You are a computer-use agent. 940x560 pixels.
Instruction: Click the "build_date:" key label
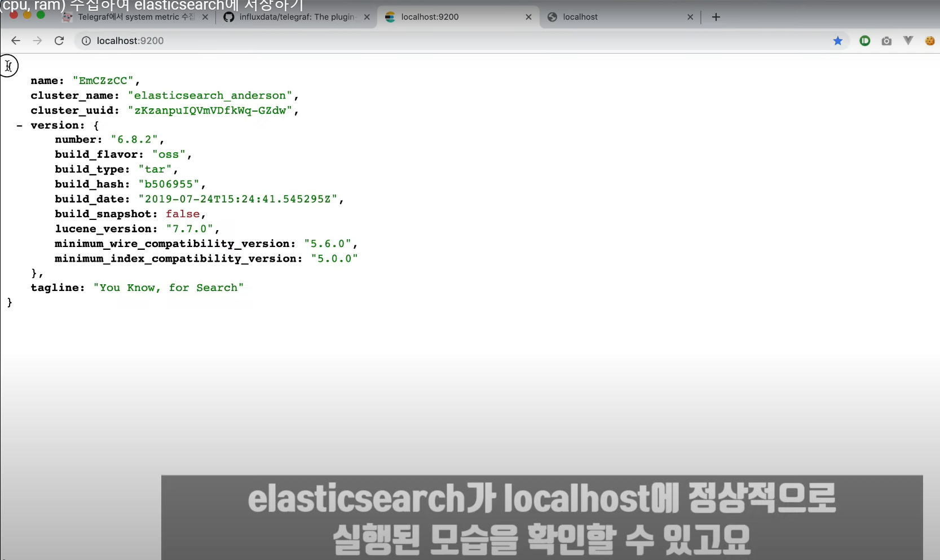pos(92,199)
